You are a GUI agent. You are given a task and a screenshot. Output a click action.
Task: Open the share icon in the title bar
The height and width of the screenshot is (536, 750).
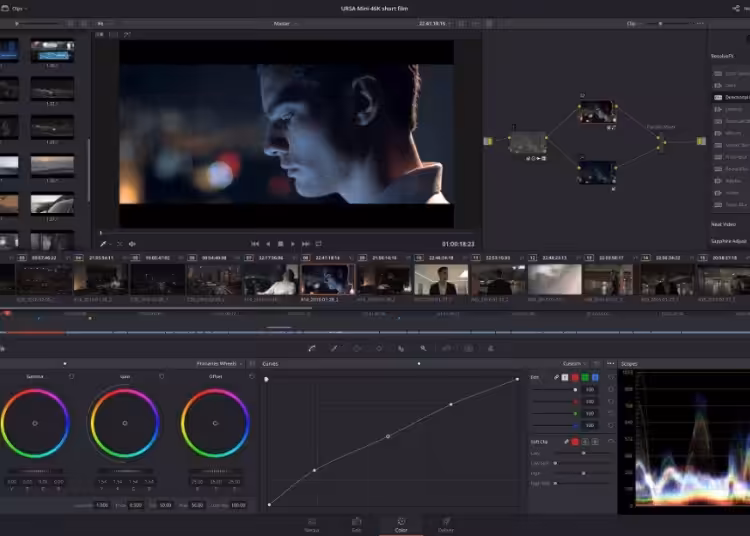[736, 8]
